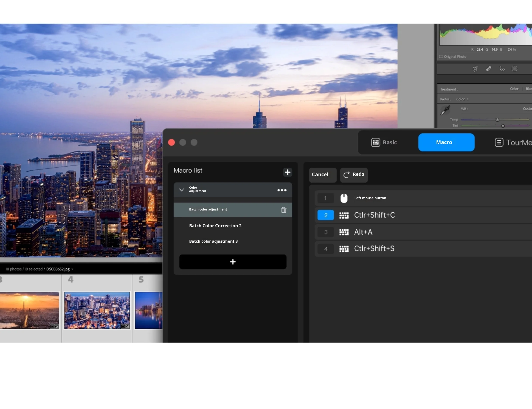
Task: Choose Color treatment option
Action: point(514,89)
